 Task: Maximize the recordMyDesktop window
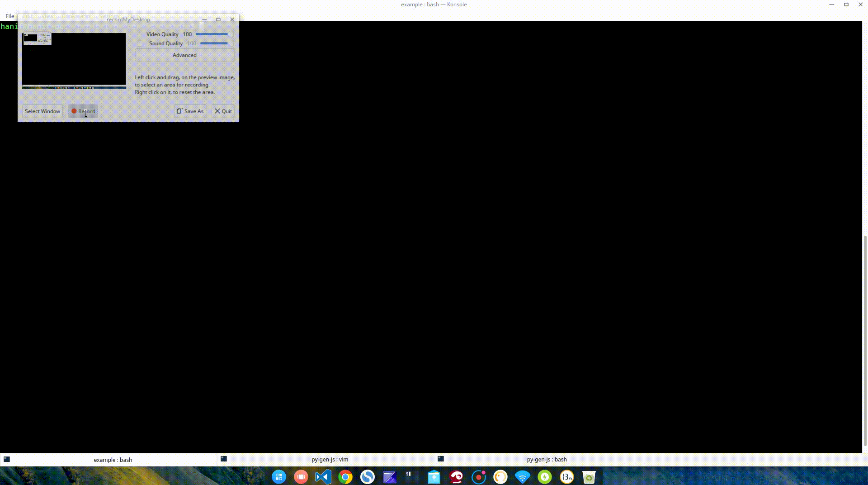(218, 19)
